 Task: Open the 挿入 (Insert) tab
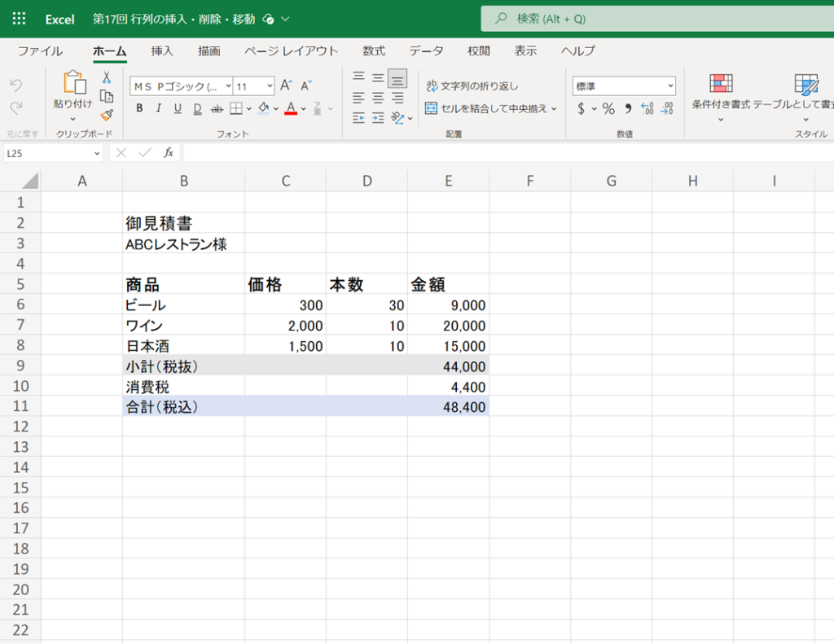click(x=162, y=50)
